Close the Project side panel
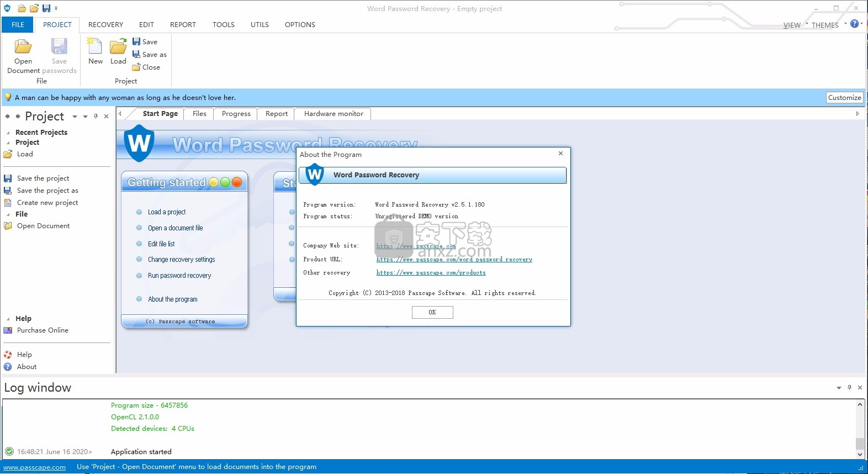This screenshot has height=474, width=868. [x=106, y=117]
